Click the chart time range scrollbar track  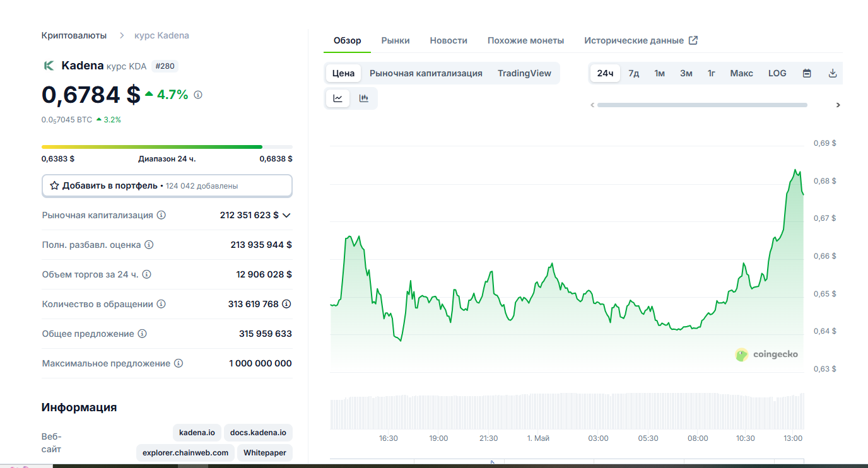click(x=702, y=105)
